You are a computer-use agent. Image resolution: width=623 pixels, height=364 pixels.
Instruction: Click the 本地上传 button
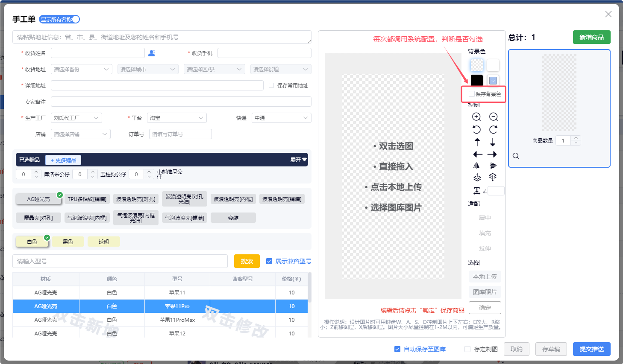(485, 277)
